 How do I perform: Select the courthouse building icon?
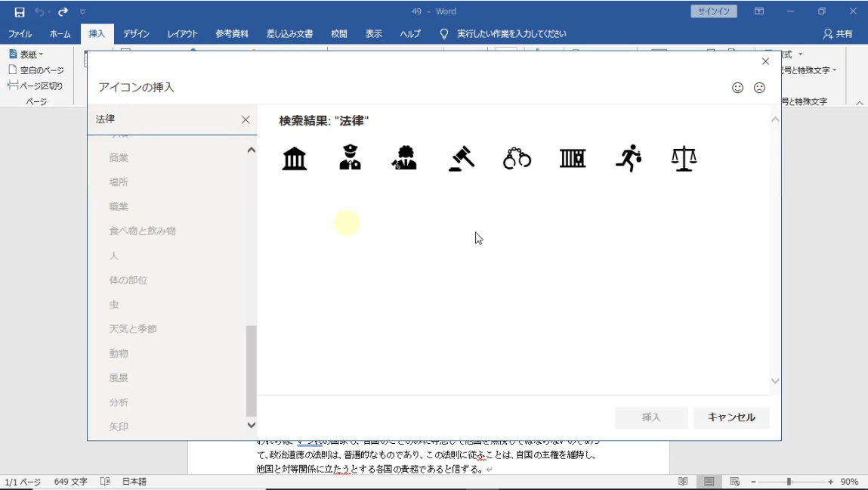pos(295,159)
